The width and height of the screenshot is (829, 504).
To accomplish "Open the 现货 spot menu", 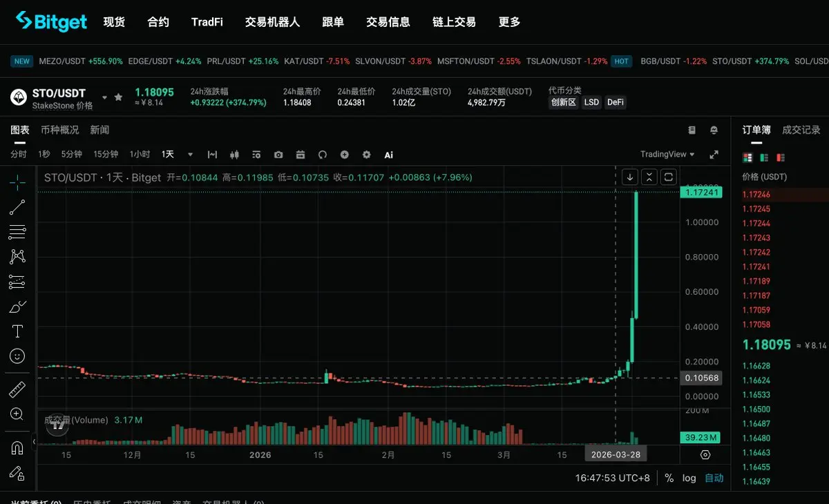I will pos(114,22).
